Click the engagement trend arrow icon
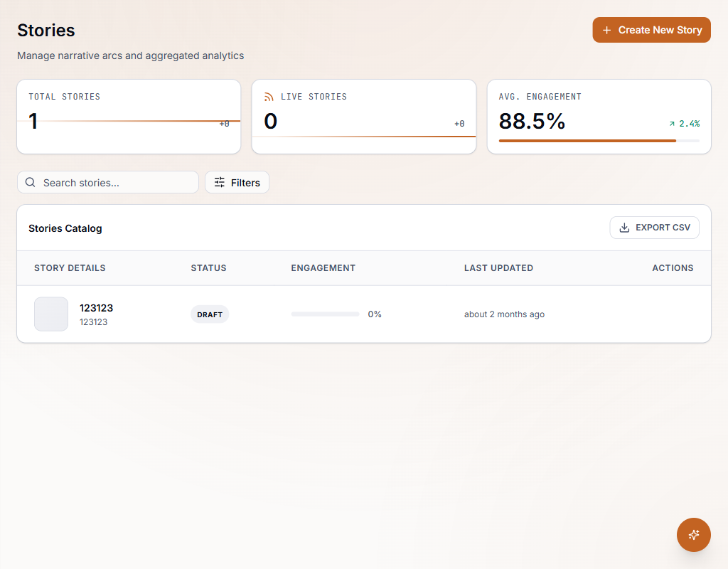This screenshot has width=728, height=569. tap(672, 124)
